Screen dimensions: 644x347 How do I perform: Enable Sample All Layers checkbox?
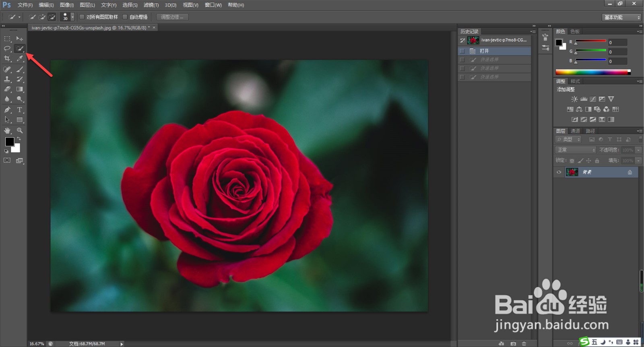(x=82, y=17)
